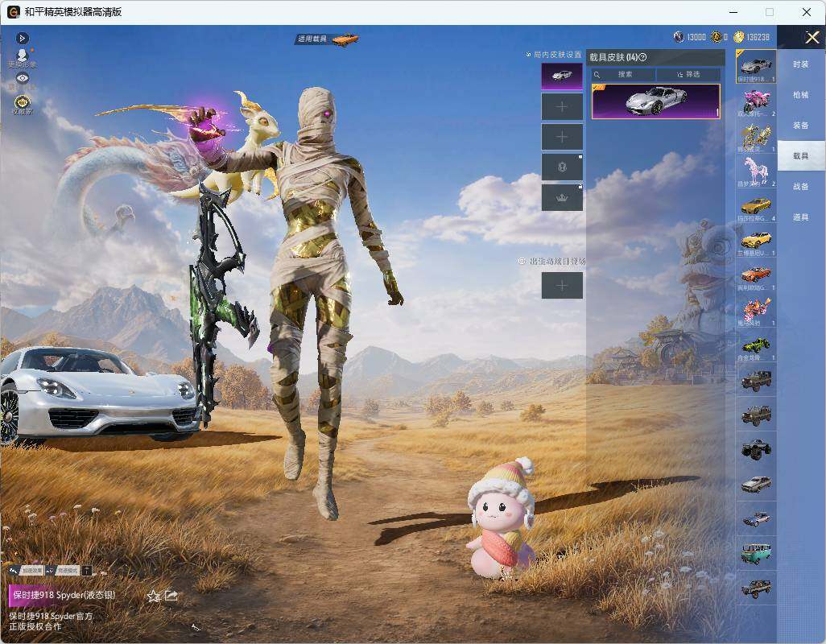Switch to the 枪械 tab
Viewport: 826px width, 644px height.
click(x=801, y=95)
